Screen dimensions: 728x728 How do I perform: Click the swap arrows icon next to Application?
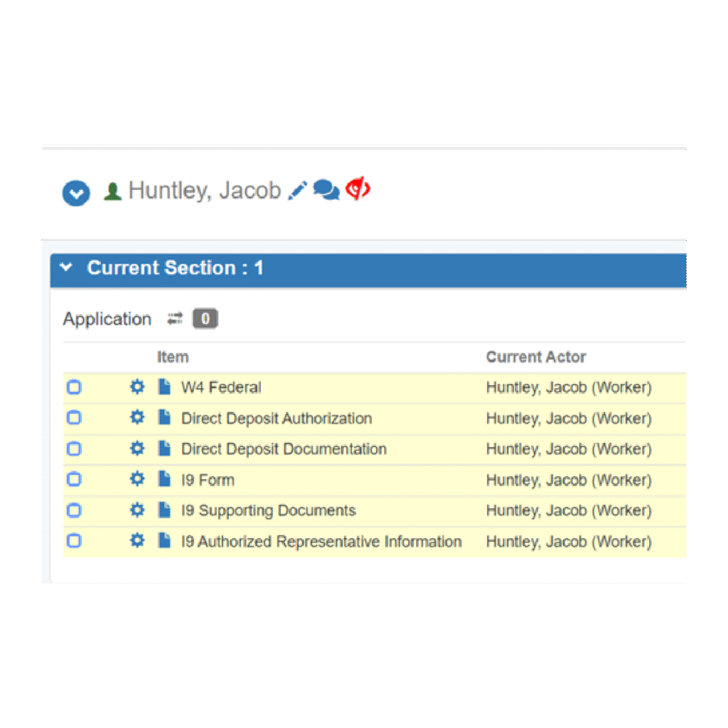point(175,319)
